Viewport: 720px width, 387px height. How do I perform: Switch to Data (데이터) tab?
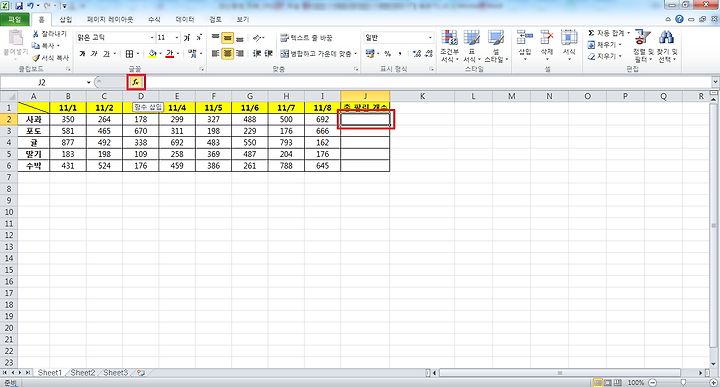[x=185, y=19]
